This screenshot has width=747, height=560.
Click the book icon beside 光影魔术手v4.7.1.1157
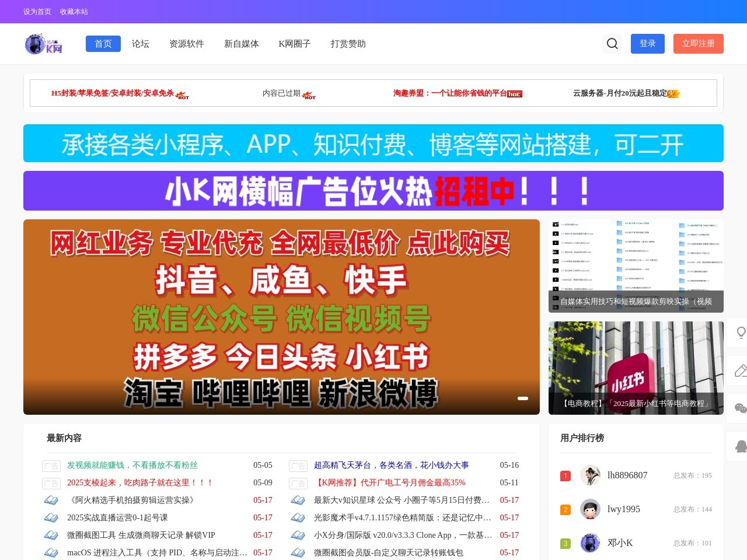pyautogui.click(x=298, y=517)
